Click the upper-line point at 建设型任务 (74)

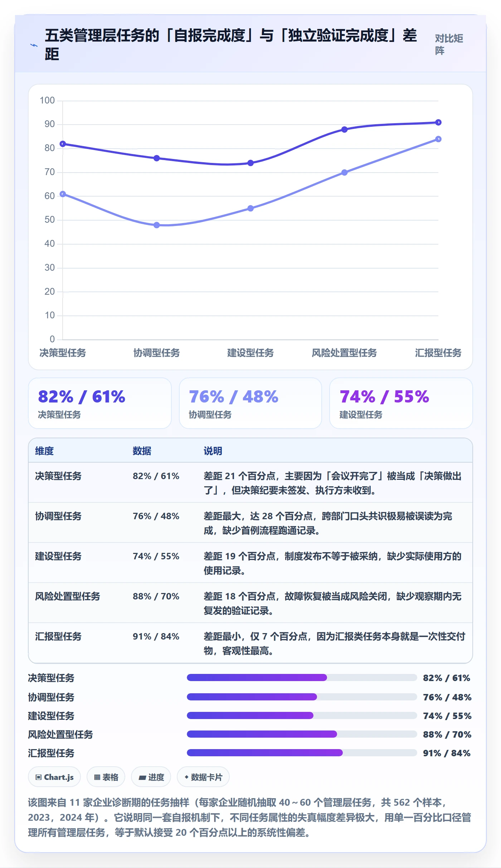pos(250,163)
